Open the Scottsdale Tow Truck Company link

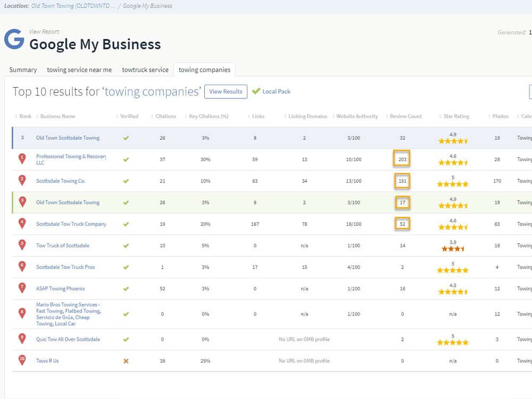71,225
